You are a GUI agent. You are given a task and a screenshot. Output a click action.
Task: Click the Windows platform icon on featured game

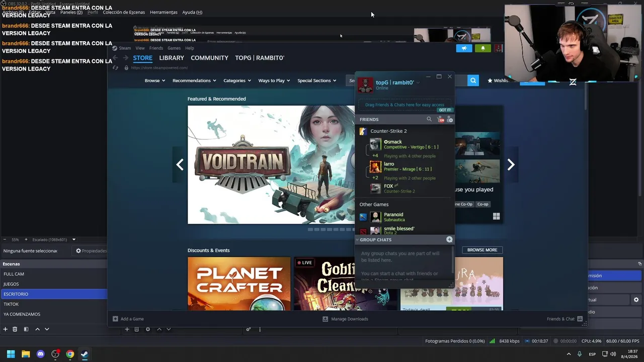coord(496,216)
